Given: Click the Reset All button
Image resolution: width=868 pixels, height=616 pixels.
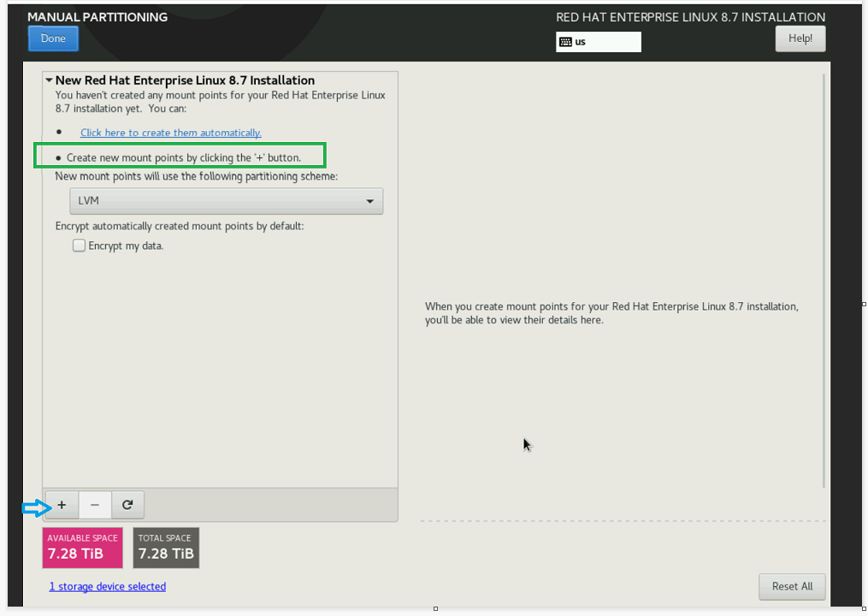Looking at the screenshot, I should pos(792,586).
